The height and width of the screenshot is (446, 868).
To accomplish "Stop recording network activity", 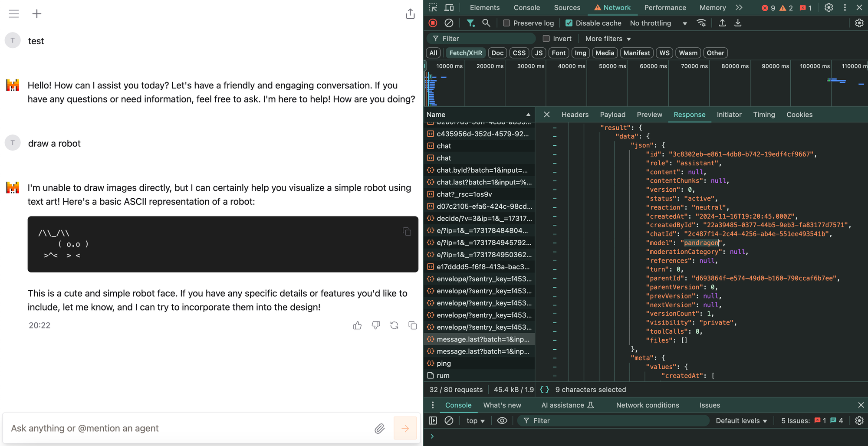I will (x=433, y=23).
